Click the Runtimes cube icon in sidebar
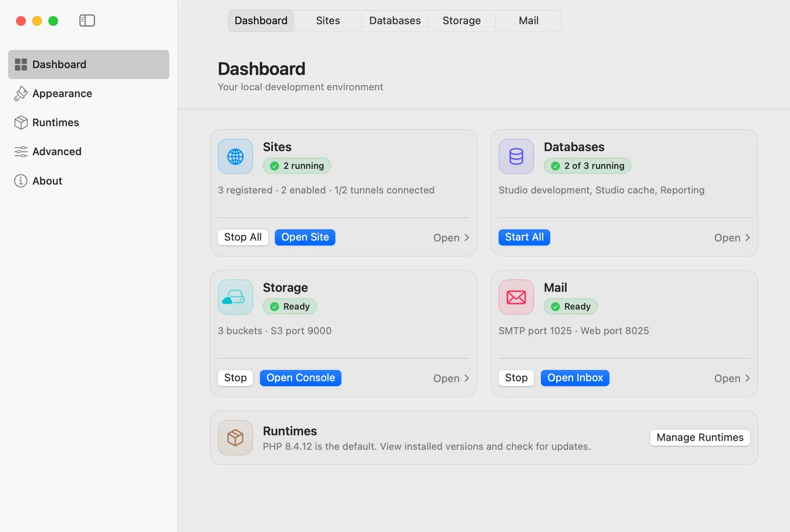 coord(21,123)
